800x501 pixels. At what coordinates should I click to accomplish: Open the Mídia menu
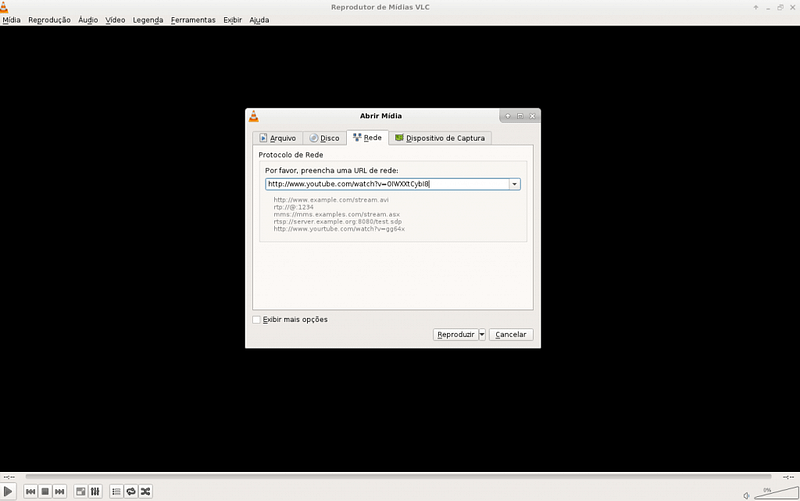tap(11, 20)
